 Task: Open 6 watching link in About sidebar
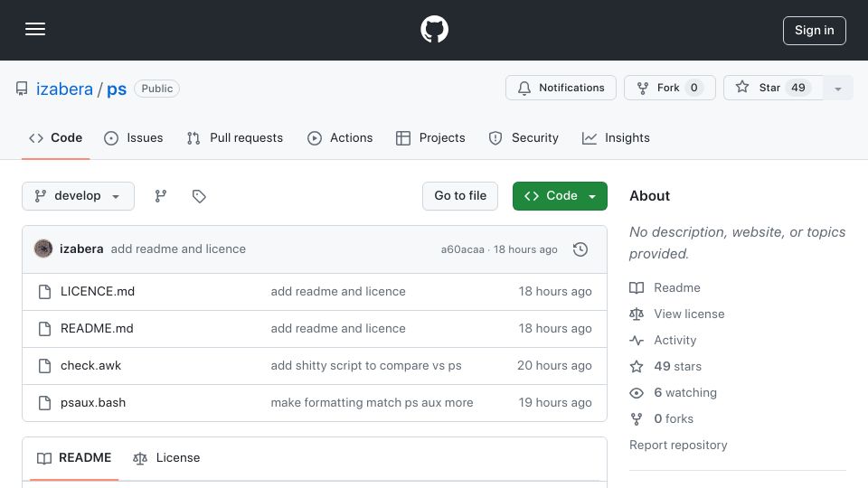(673, 393)
